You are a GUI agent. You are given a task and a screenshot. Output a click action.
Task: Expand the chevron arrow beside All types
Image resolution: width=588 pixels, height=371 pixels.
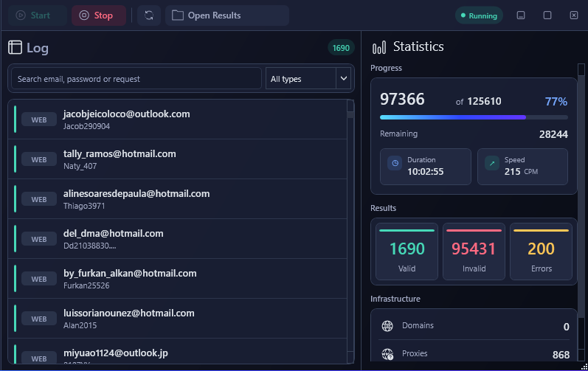point(344,78)
